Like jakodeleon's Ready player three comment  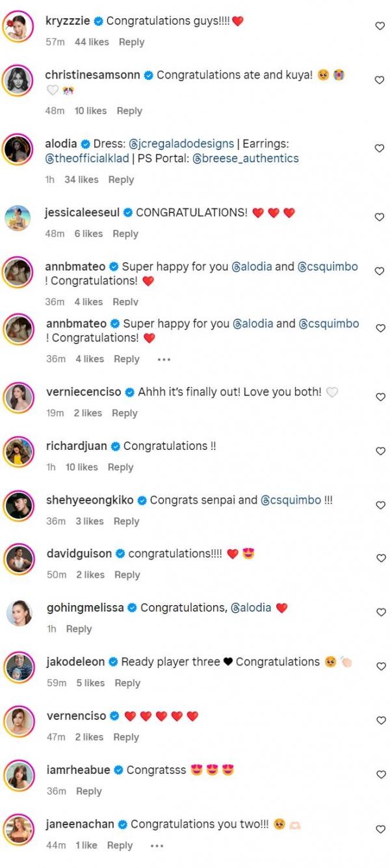click(x=380, y=667)
